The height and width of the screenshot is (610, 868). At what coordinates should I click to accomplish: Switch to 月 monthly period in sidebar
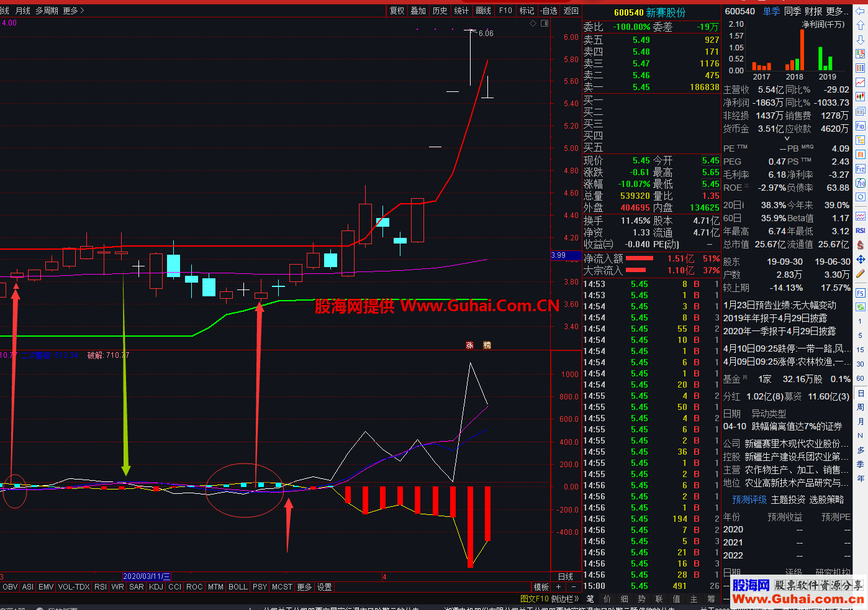861,422
